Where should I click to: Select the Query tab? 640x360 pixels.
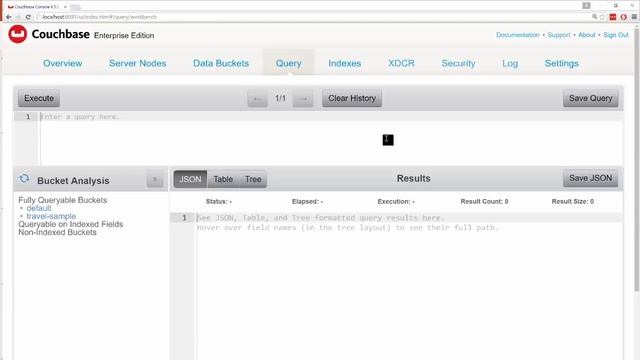tap(289, 63)
